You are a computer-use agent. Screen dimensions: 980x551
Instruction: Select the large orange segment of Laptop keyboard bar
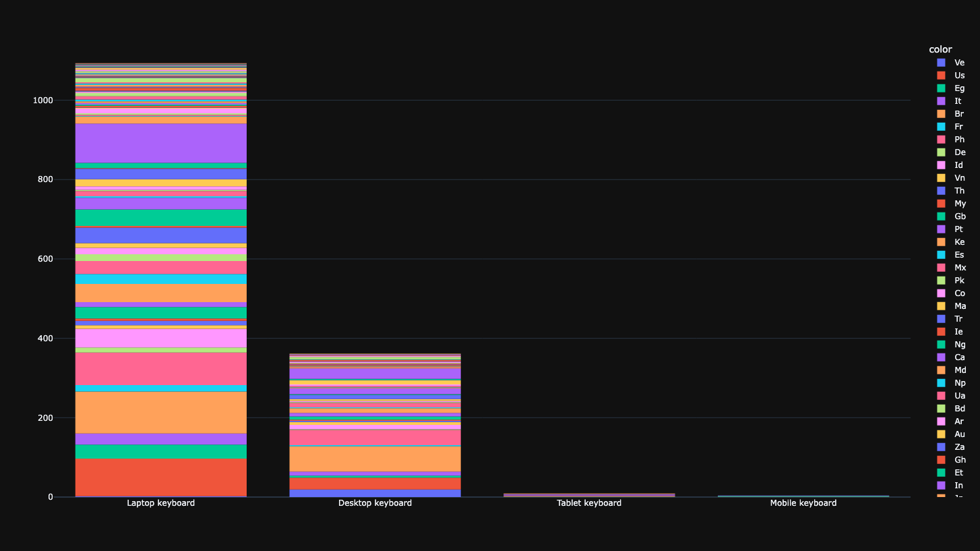[x=161, y=413]
